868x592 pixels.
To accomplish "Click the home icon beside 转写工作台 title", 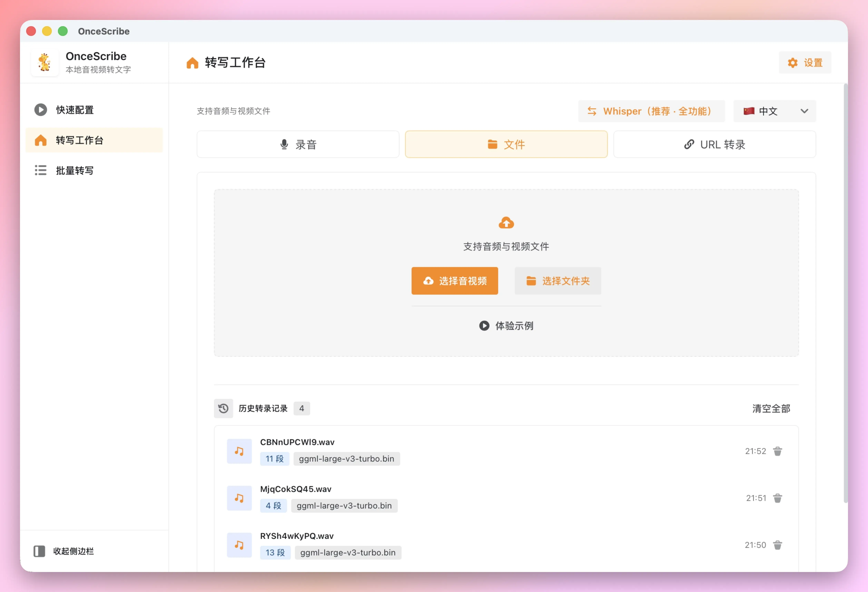I will [x=192, y=62].
